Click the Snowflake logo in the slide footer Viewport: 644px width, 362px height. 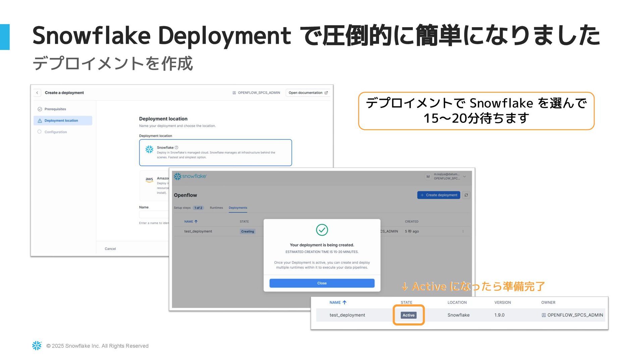[37, 346]
